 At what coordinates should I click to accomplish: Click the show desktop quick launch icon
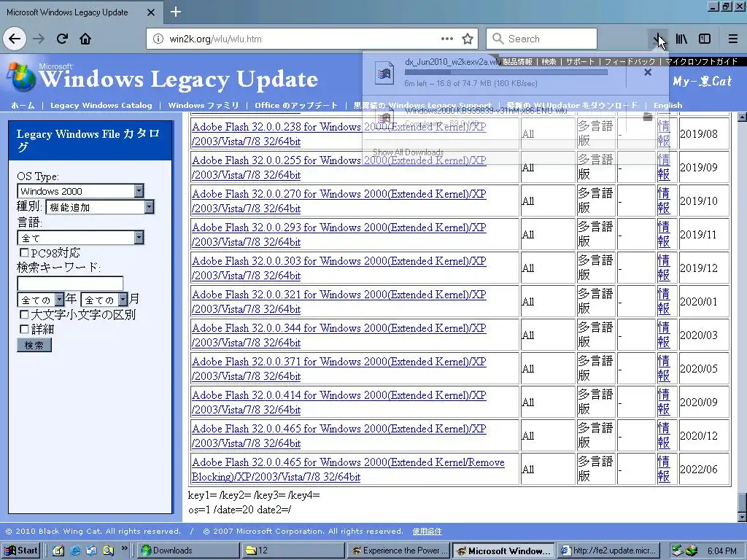58,551
